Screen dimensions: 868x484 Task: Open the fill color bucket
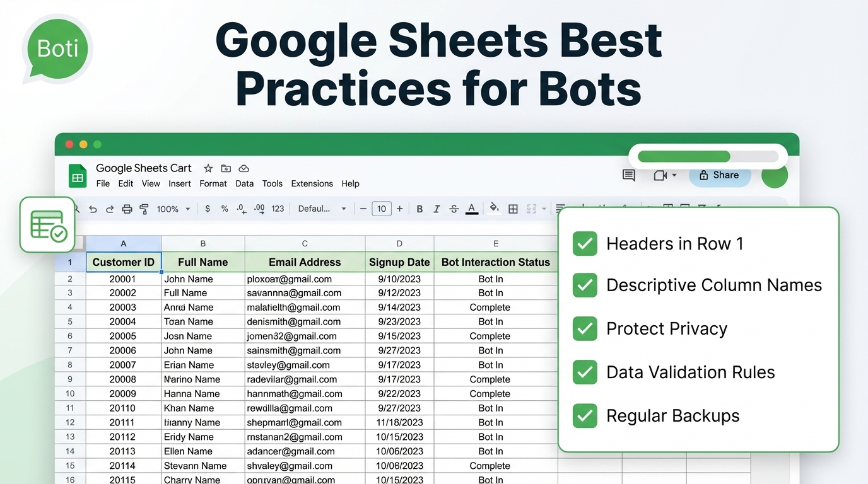click(x=494, y=208)
